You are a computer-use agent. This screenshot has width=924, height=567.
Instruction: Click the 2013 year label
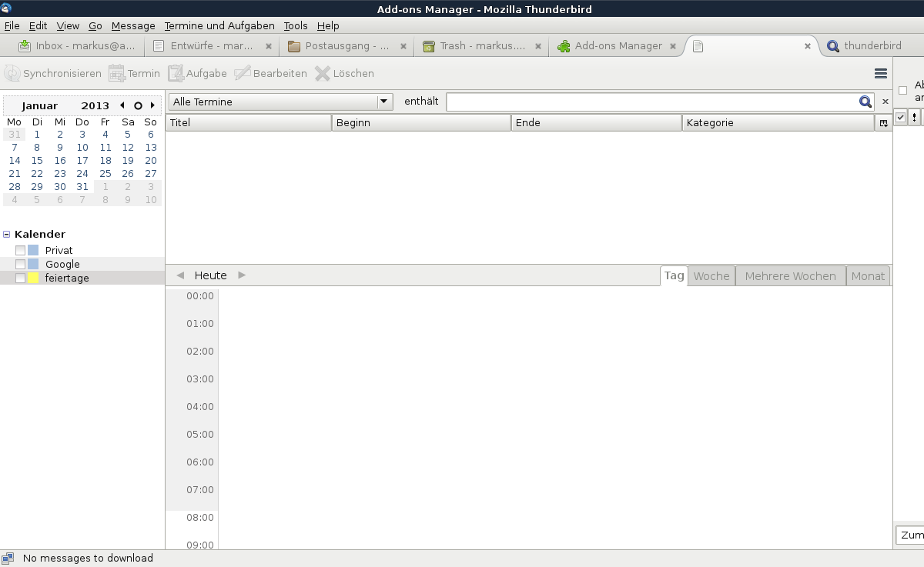point(95,105)
